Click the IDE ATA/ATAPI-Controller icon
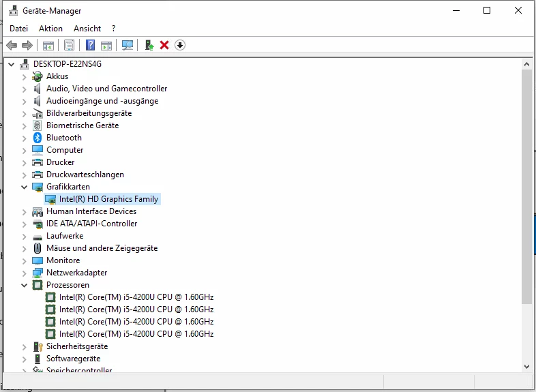The height and width of the screenshot is (392, 536). pyautogui.click(x=38, y=224)
